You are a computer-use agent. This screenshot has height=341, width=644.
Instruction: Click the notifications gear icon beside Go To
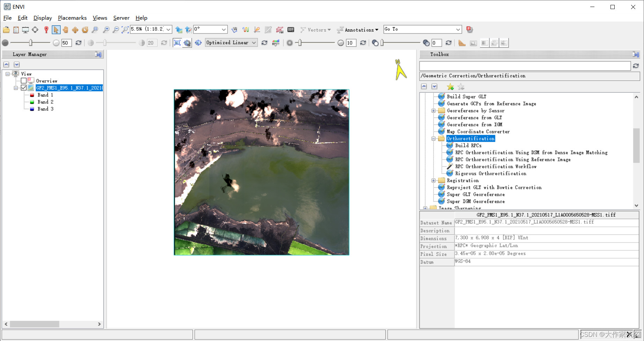click(x=470, y=30)
